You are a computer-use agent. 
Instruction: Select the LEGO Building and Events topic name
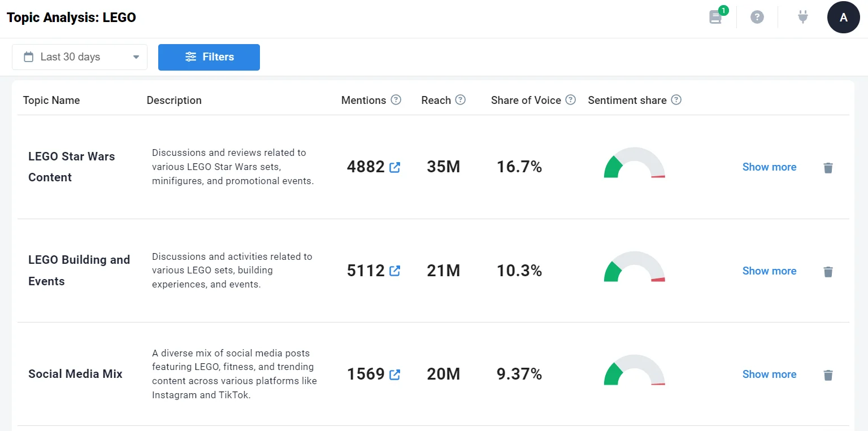coord(79,271)
